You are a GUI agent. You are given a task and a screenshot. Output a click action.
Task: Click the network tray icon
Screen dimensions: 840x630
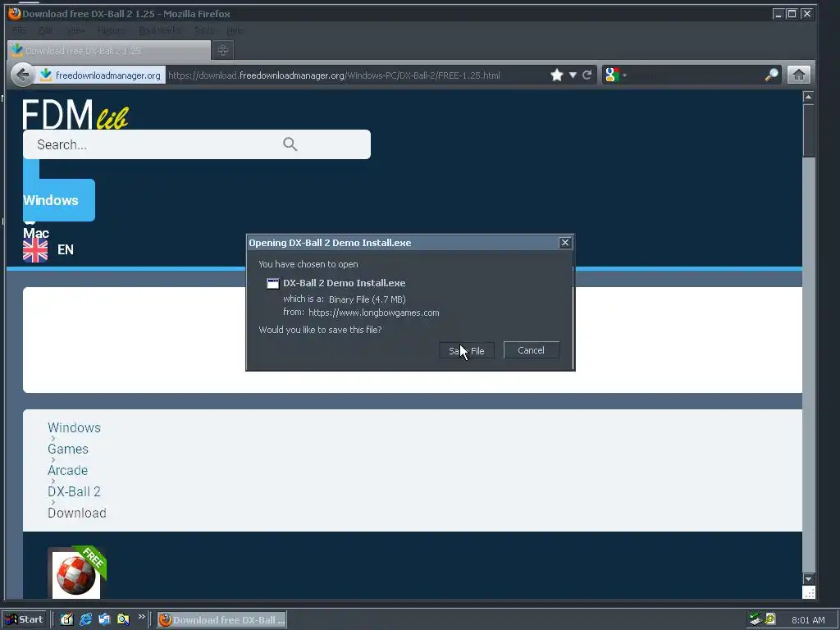(756, 619)
